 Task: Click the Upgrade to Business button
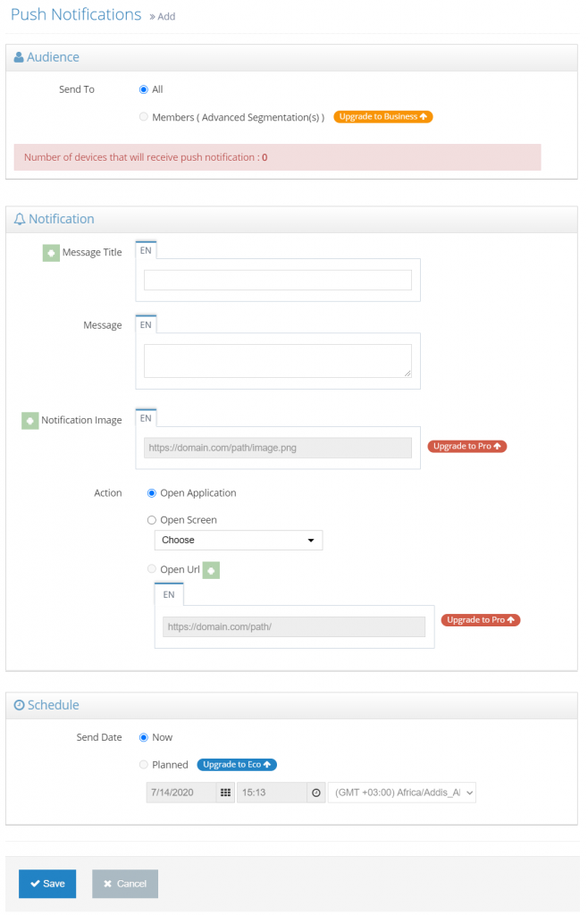pos(382,116)
